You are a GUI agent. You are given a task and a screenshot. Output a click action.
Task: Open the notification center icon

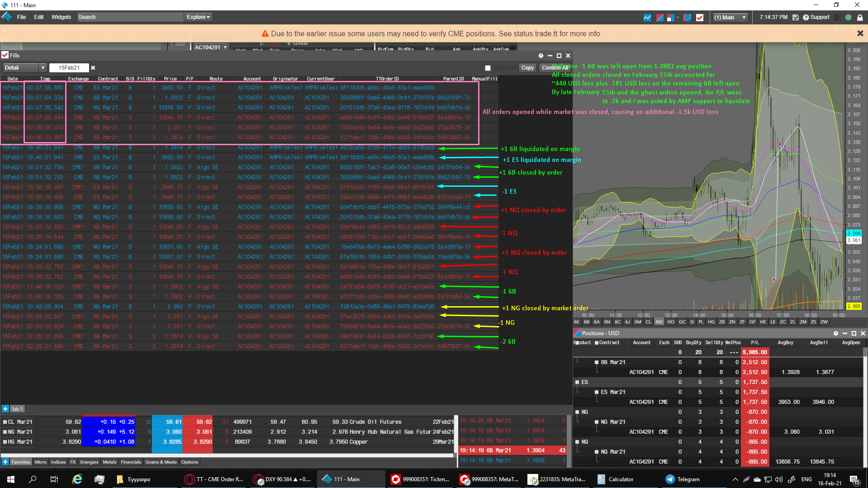(x=854, y=479)
